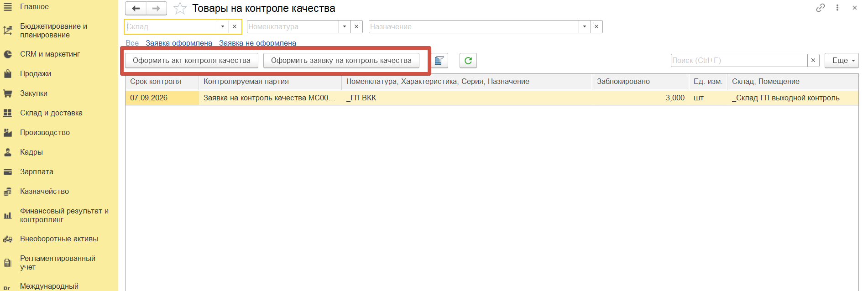The width and height of the screenshot is (868, 291).
Task: Expand the Назначение dropdown list
Action: pyautogui.click(x=585, y=27)
